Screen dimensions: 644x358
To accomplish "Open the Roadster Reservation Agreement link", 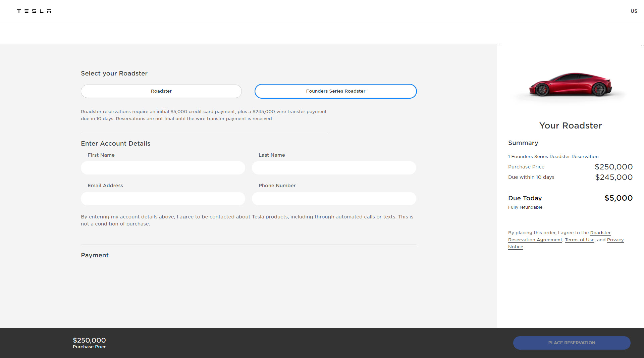I will (x=535, y=240).
